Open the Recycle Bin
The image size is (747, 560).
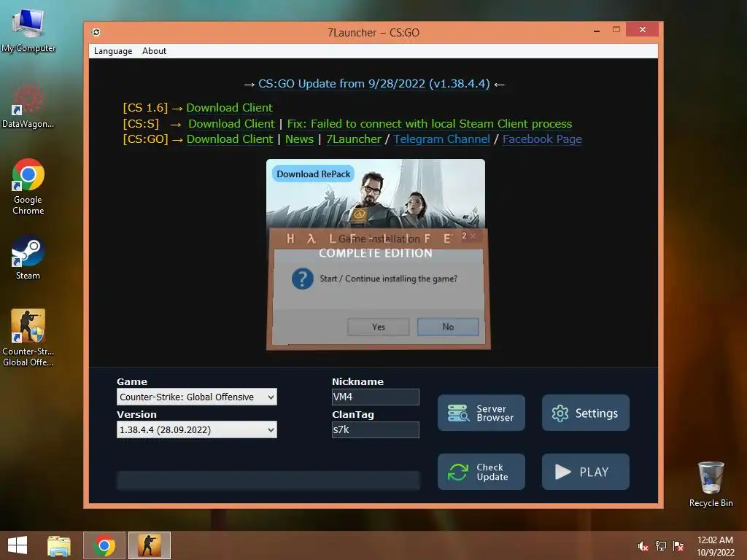click(x=711, y=484)
